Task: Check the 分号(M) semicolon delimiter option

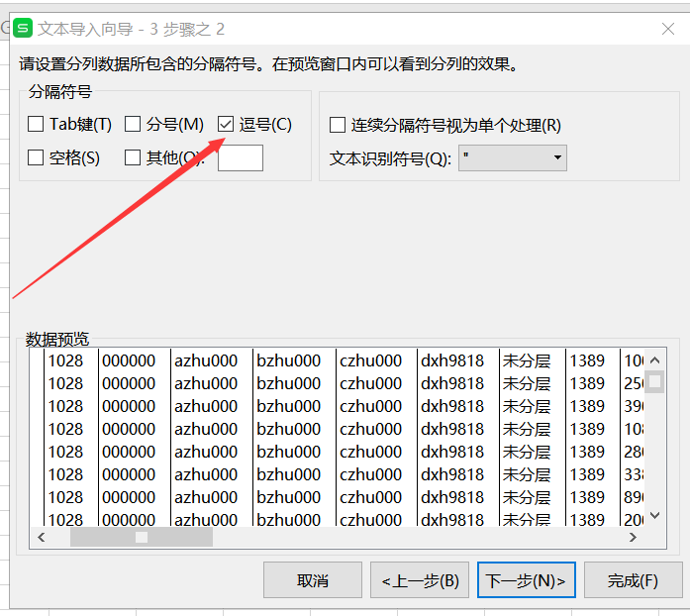Action: tap(133, 125)
